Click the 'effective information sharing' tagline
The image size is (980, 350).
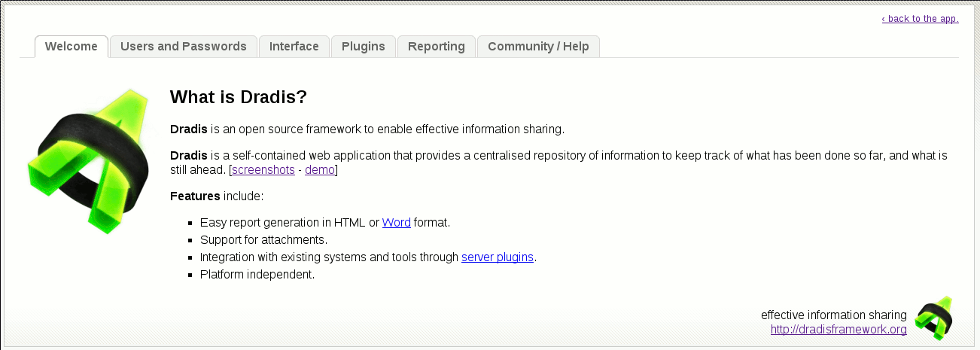tap(833, 315)
